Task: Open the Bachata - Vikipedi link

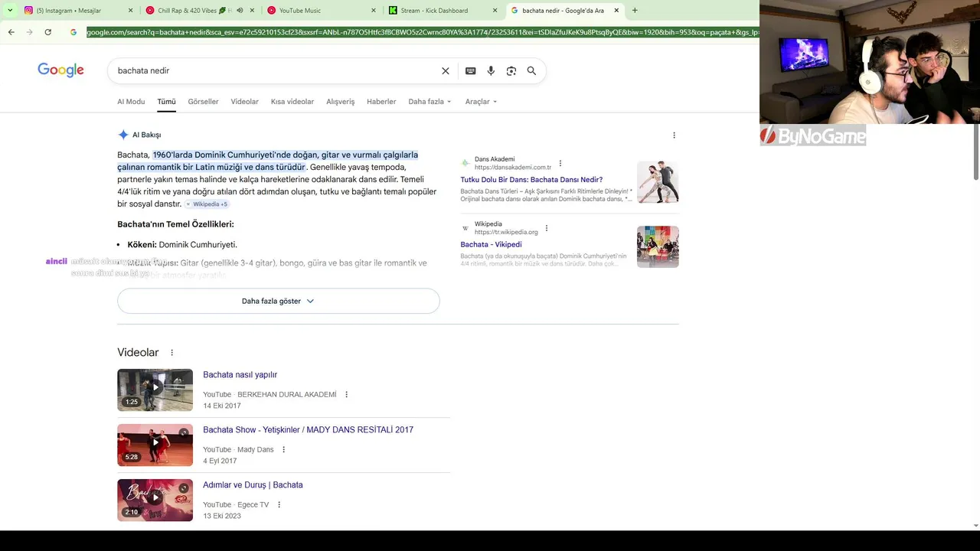Action: click(x=491, y=245)
